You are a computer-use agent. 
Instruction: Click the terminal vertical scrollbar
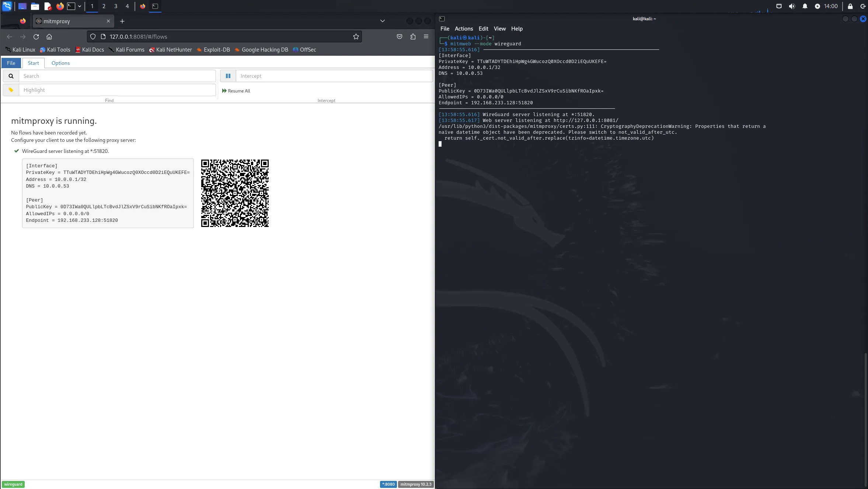865,419
